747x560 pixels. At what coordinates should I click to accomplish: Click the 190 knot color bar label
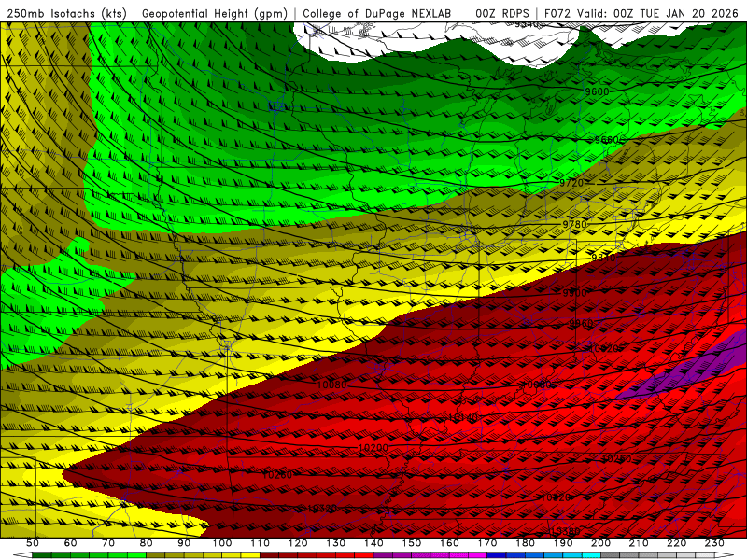click(x=563, y=543)
